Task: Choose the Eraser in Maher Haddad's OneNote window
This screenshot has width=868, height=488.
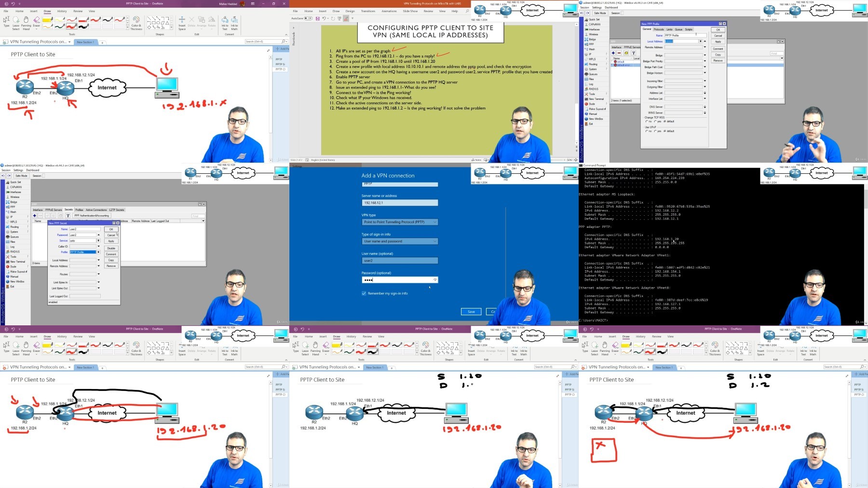Action: [37, 22]
